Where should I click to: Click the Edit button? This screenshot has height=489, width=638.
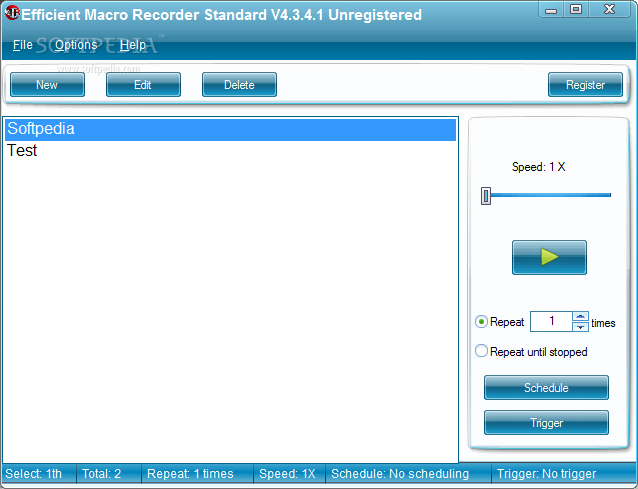(143, 85)
